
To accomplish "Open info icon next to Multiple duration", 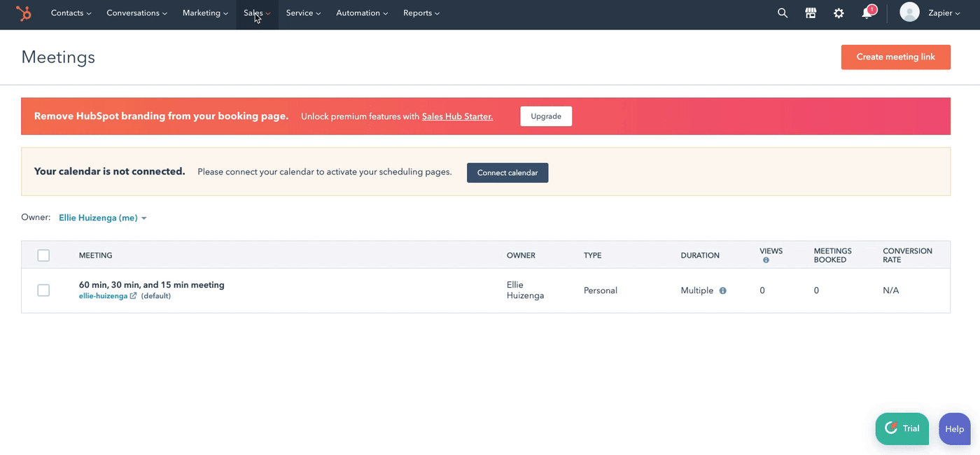I will [x=722, y=290].
